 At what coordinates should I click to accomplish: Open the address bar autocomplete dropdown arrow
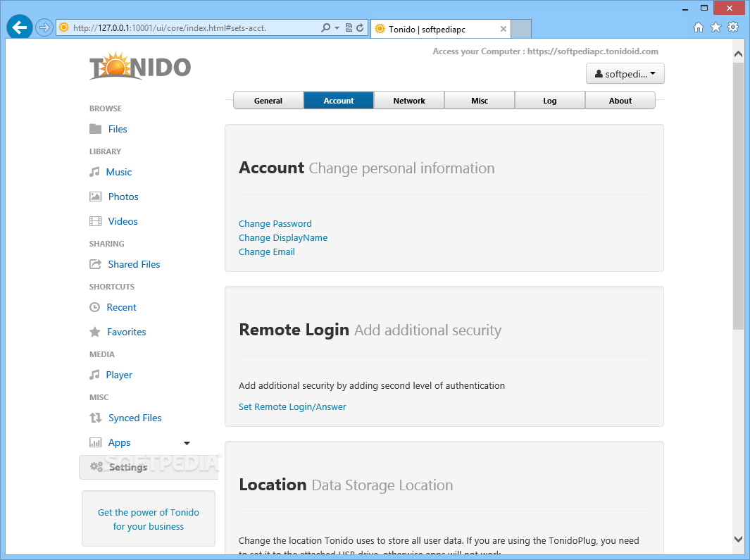coord(337,27)
